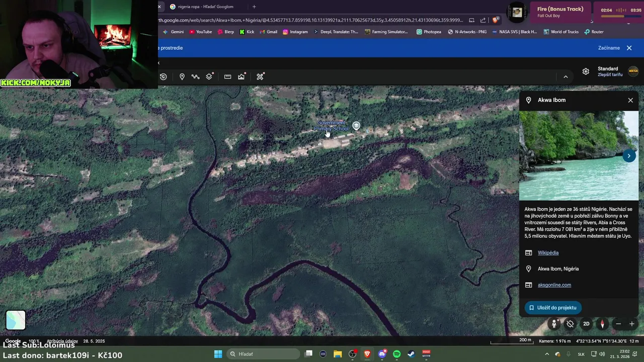Click the share icon in address bar

[x=483, y=20]
